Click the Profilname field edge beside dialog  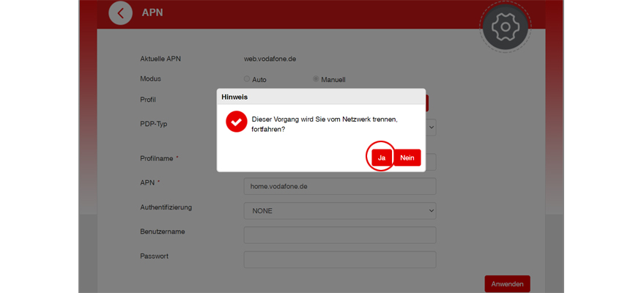(x=432, y=162)
